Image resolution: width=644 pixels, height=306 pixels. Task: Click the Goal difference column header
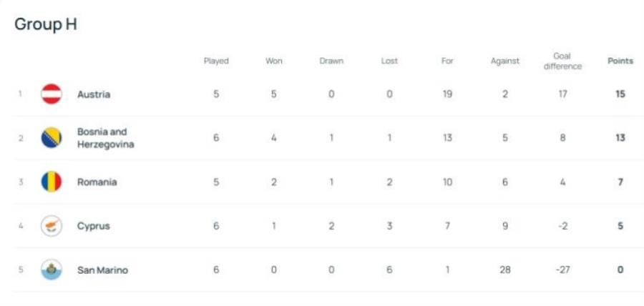coord(562,61)
